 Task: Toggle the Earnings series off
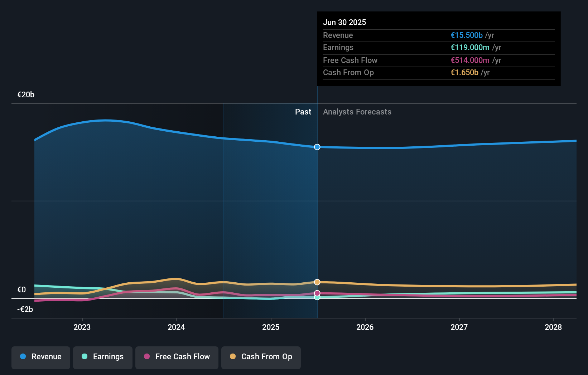coord(103,357)
